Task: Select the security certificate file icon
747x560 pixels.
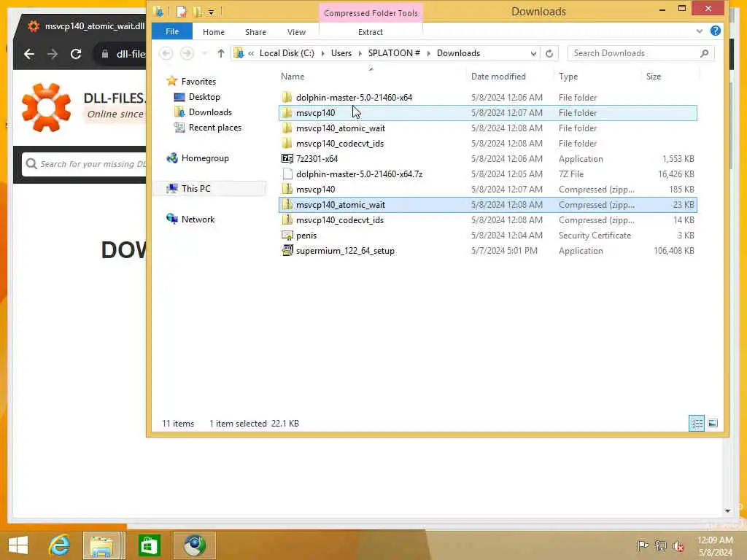Action: 287,236
